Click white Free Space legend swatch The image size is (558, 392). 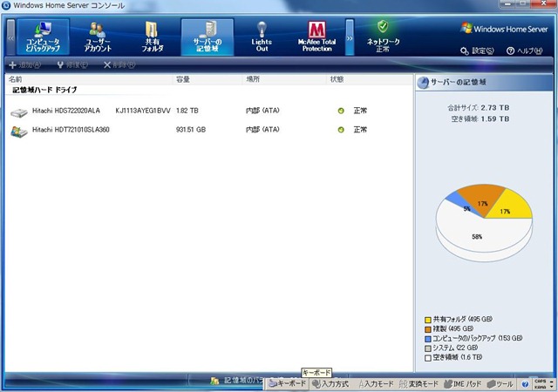point(428,358)
